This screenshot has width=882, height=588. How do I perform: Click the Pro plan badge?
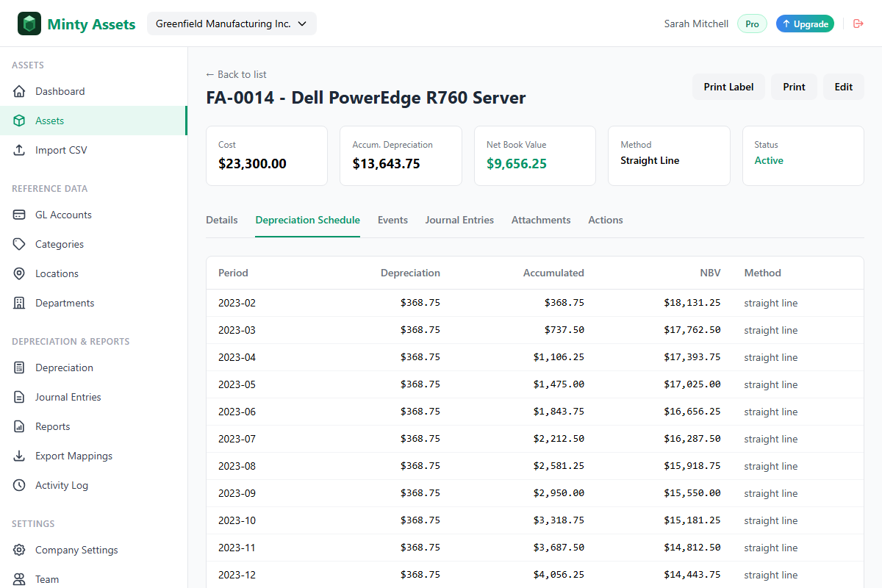752,24
